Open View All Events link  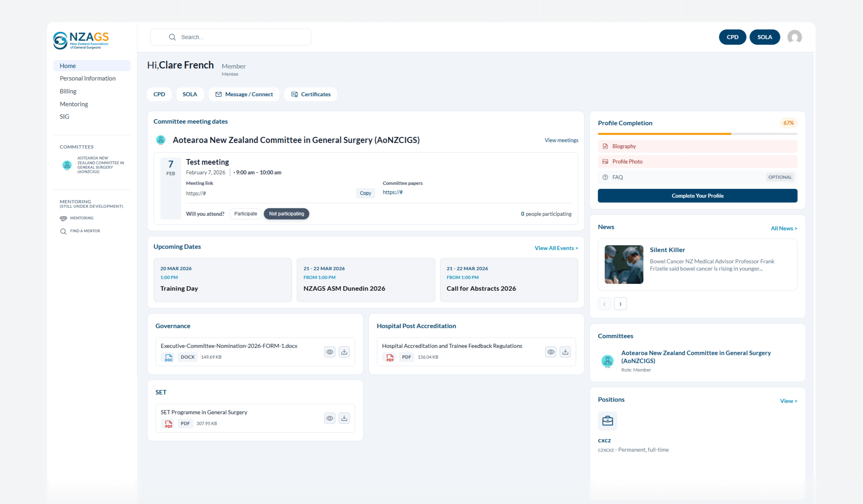point(556,248)
